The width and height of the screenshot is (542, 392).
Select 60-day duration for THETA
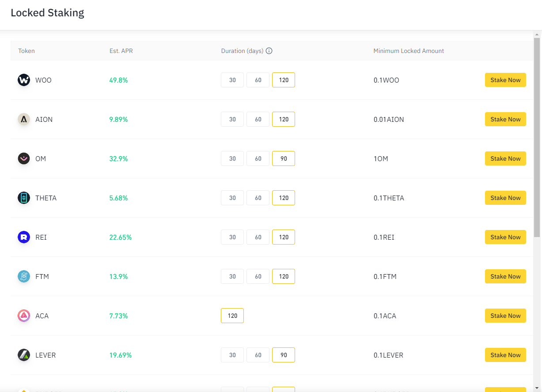pyautogui.click(x=258, y=198)
